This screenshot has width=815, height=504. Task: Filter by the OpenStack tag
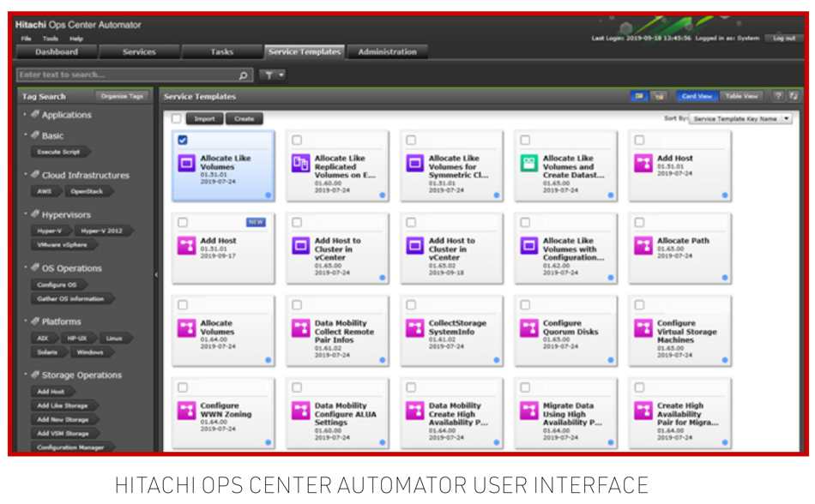coord(87,191)
